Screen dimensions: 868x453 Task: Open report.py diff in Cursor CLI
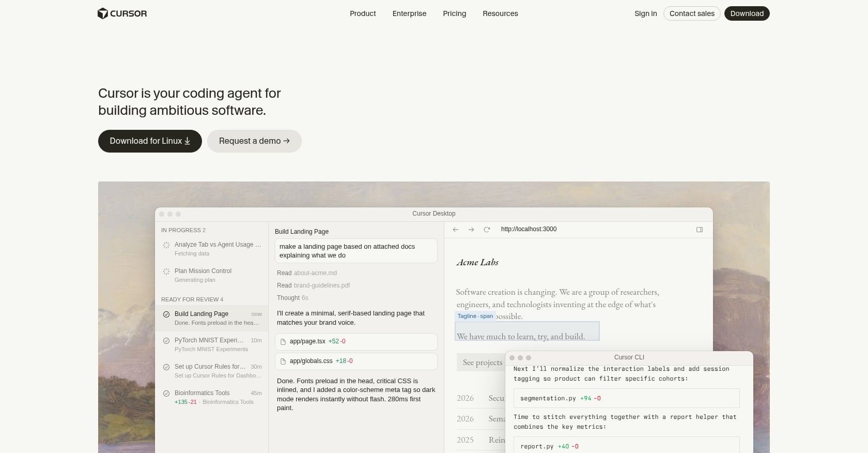[x=627, y=446]
